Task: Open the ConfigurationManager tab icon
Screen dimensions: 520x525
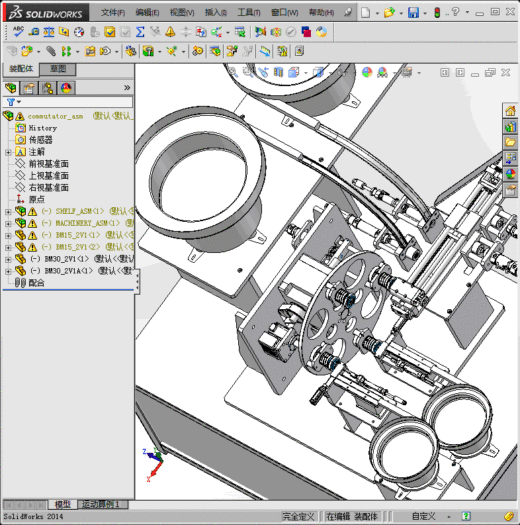Action: [48, 88]
